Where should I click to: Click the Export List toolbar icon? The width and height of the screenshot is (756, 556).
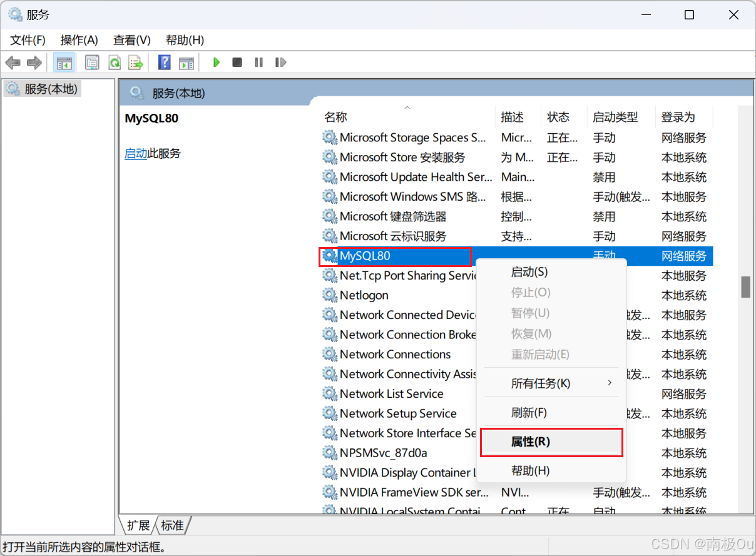135,63
